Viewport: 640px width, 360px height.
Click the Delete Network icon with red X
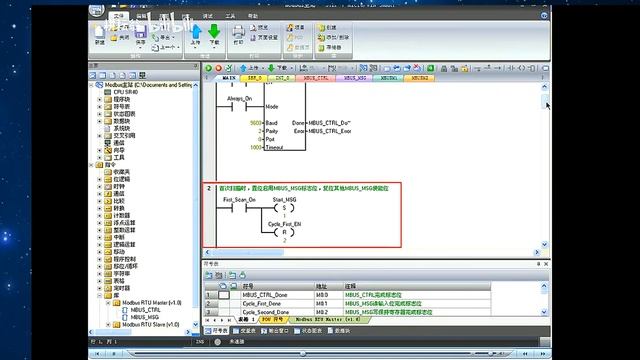[x=417, y=68]
